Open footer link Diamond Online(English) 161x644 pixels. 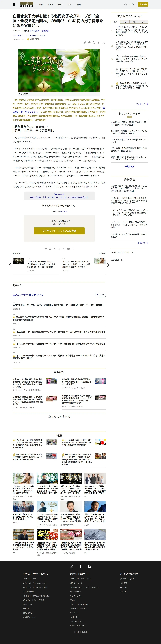coord(81,579)
